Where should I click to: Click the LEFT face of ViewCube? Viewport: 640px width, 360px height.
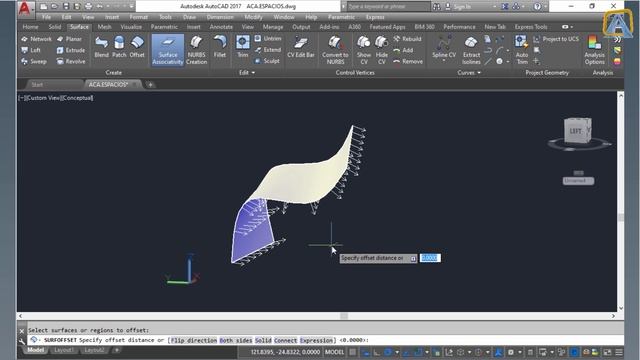click(x=576, y=131)
